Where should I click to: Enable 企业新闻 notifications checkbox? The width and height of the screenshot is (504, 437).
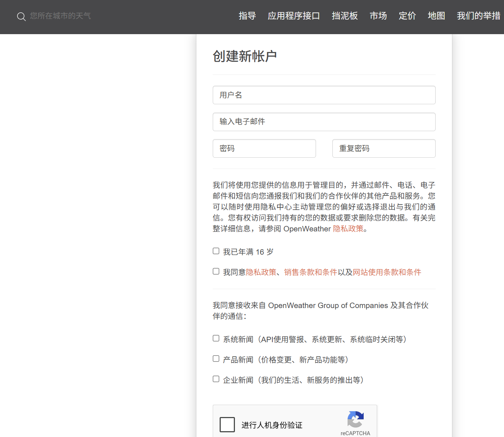[x=216, y=379]
